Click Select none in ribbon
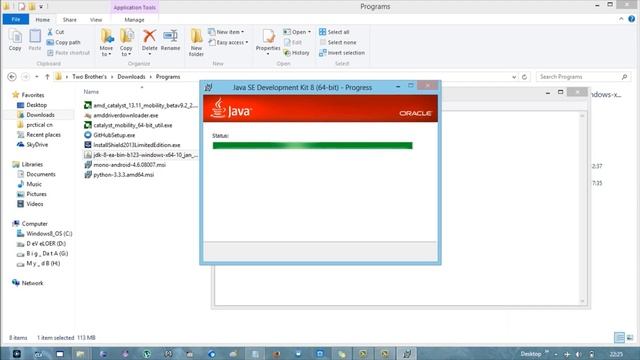 (x=338, y=42)
